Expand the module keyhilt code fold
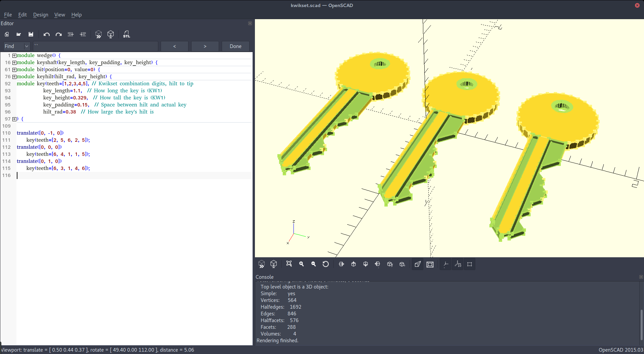This screenshot has height=354, width=644. click(x=14, y=77)
